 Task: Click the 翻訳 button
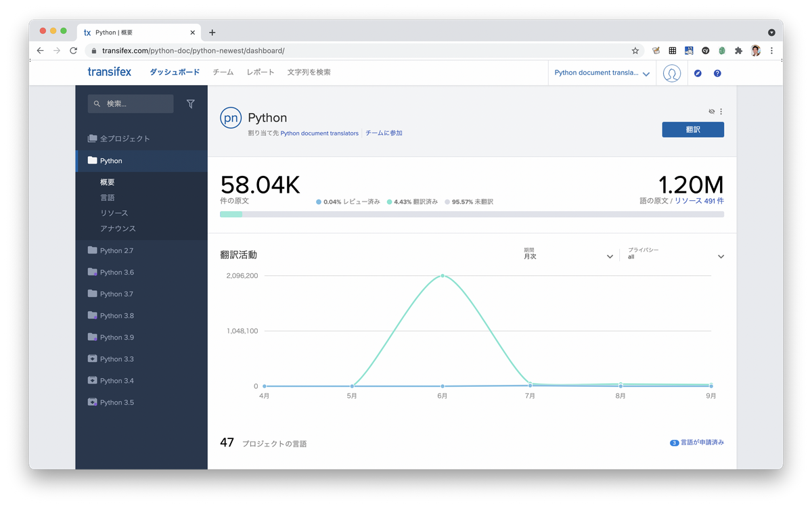[693, 129]
